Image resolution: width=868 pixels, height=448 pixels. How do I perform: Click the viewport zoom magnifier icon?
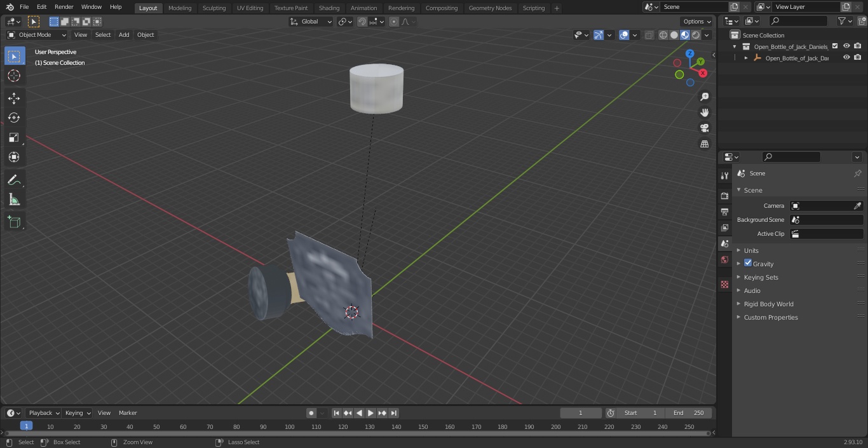click(x=704, y=97)
